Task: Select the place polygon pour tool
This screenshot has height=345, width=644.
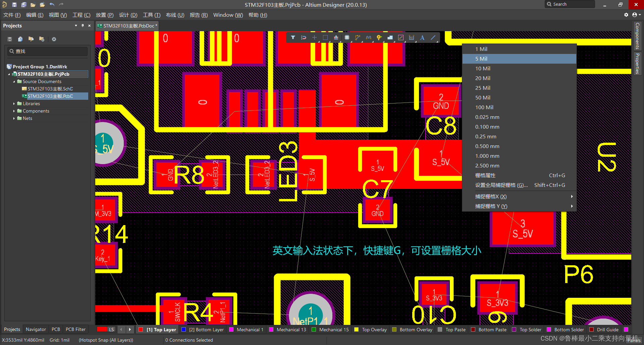Action: [x=390, y=38]
